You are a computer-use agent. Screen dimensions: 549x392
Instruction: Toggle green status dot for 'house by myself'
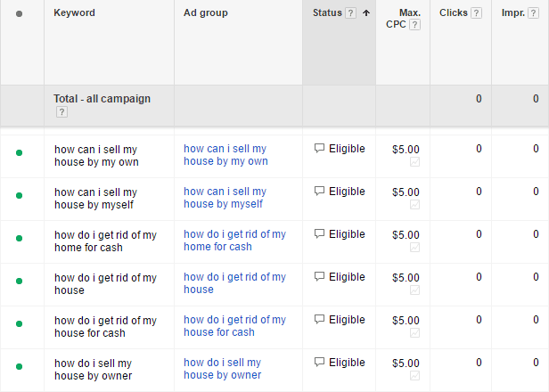(20, 195)
